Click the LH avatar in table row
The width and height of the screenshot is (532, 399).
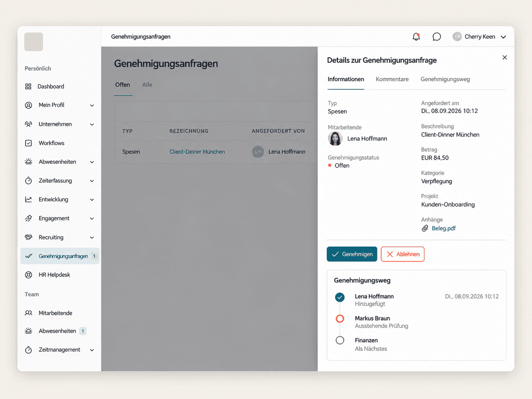258,152
